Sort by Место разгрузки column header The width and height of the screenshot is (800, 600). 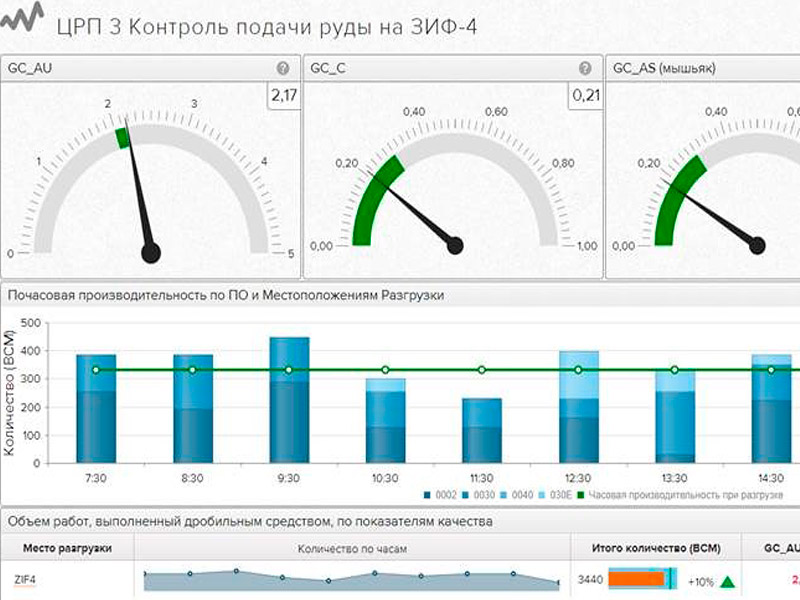(67, 548)
